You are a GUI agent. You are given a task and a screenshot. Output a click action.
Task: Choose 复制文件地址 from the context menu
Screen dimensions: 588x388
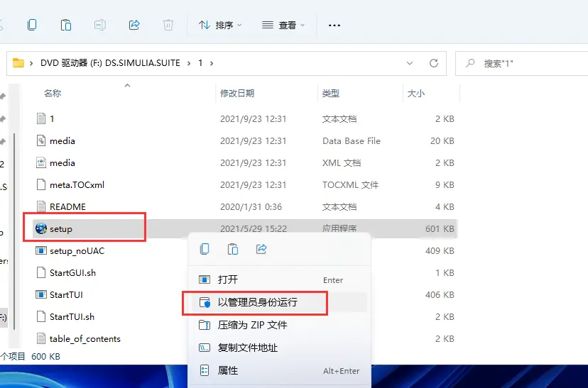[x=279, y=348]
